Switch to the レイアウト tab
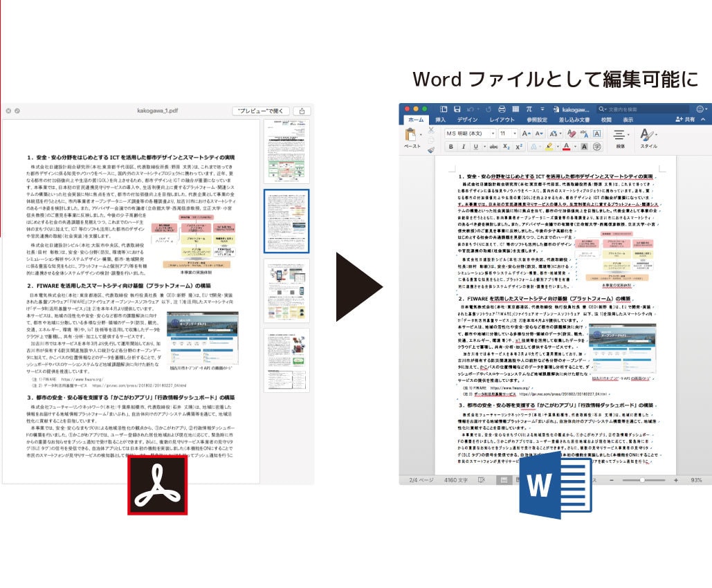Image resolution: width=712 pixels, height=588 pixels. [x=502, y=120]
